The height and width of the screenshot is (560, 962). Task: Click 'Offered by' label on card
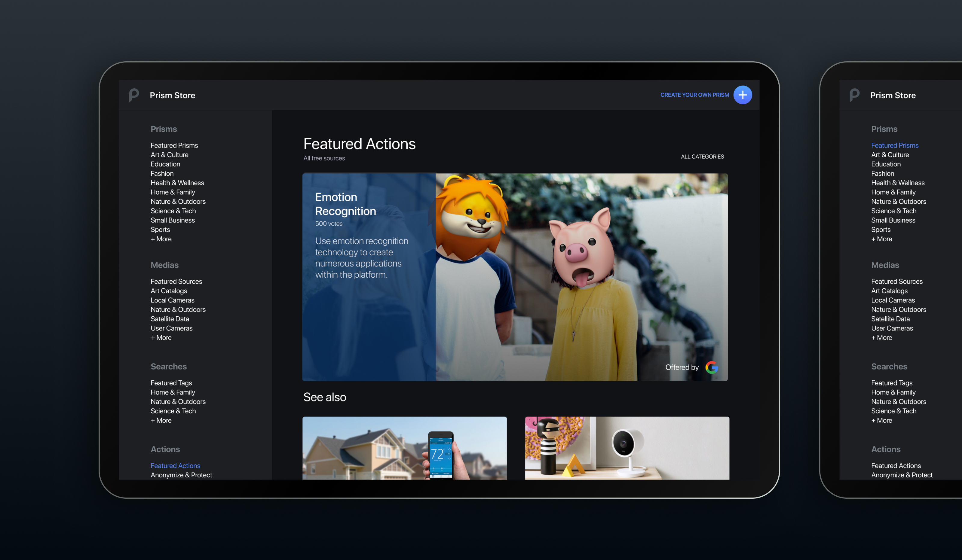[682, 367]
